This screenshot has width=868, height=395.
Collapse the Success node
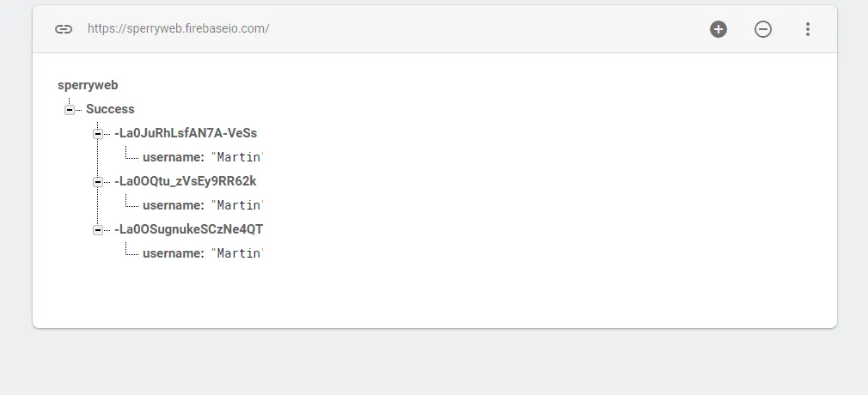[70, 109]
